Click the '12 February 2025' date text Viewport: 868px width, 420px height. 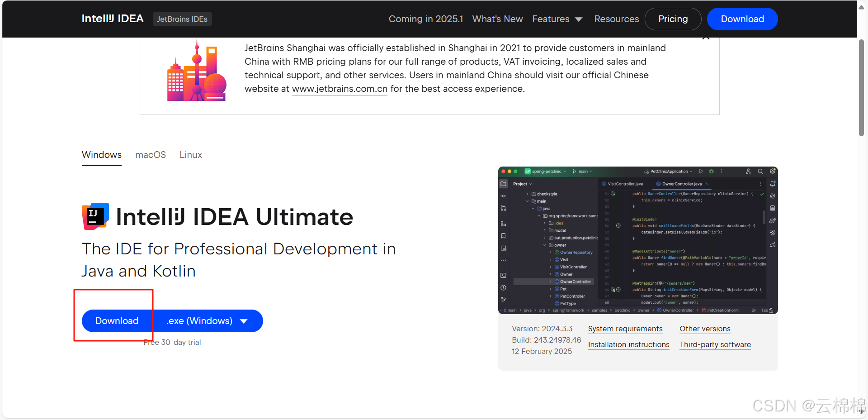pos(542,351)
